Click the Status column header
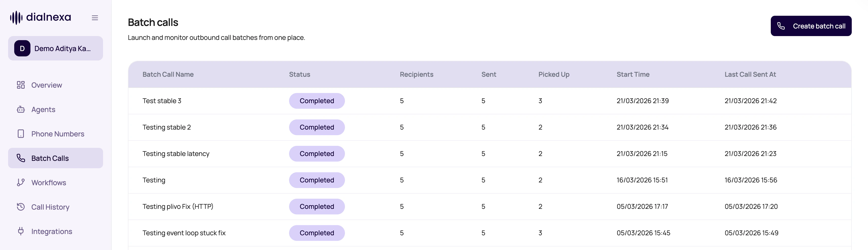This screenshot has width=868, height=250. [299, 74]
